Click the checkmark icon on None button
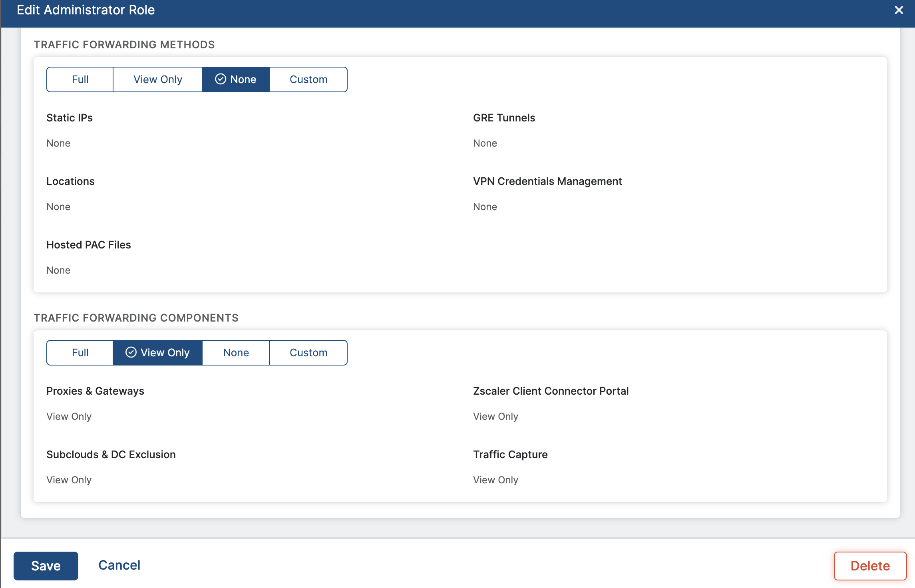This screenshot has width=915, height=588. click(x=221, y=79)
